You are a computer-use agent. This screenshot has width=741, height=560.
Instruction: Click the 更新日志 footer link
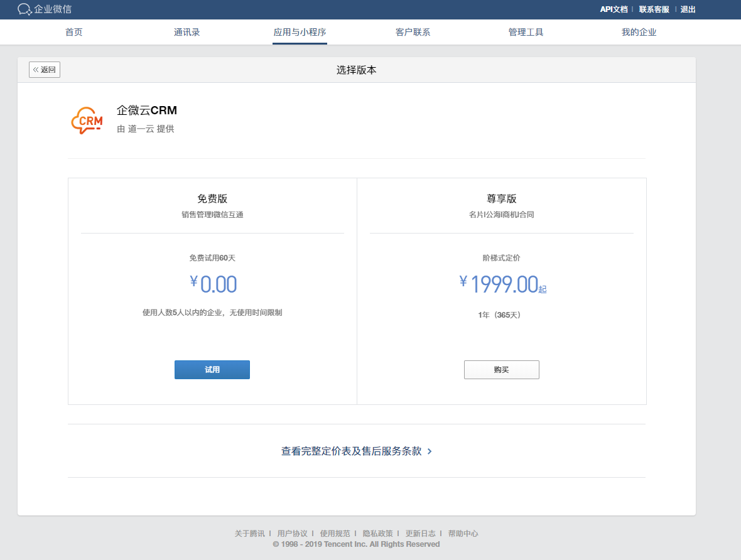[421, 534]
